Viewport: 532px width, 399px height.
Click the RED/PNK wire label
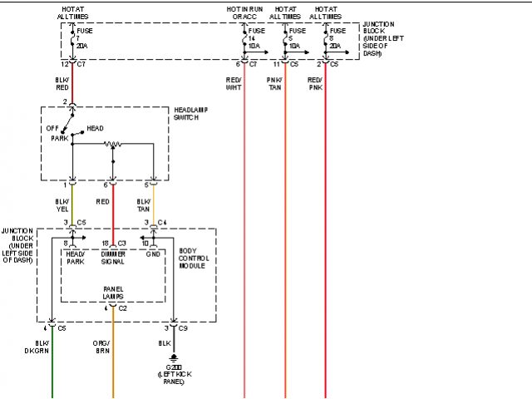click(x=316, y=84)
